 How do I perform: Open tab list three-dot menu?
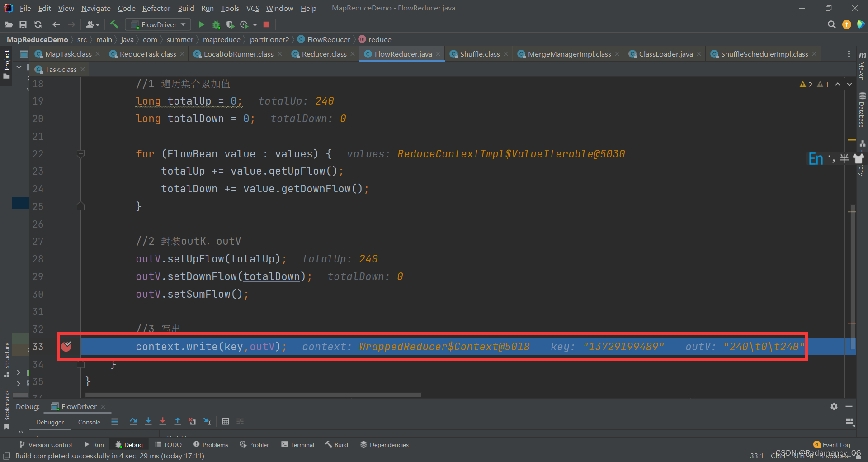(849, 54)
